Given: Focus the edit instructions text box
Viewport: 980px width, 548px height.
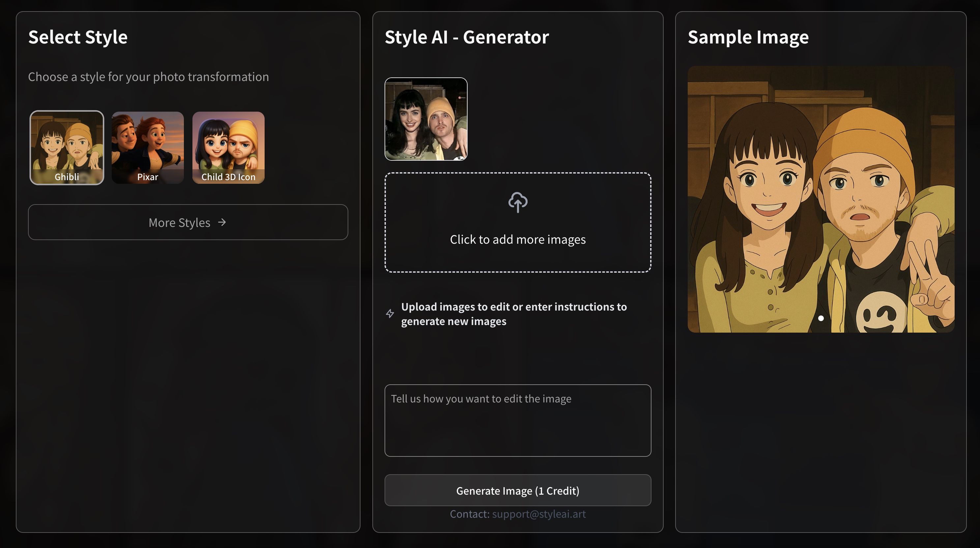Looking at the screenshot, I should click(x=517, y=420).
